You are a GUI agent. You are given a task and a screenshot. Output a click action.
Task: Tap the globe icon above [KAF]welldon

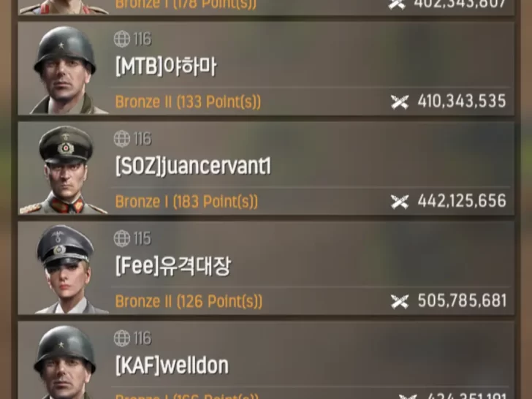(122, 338)
